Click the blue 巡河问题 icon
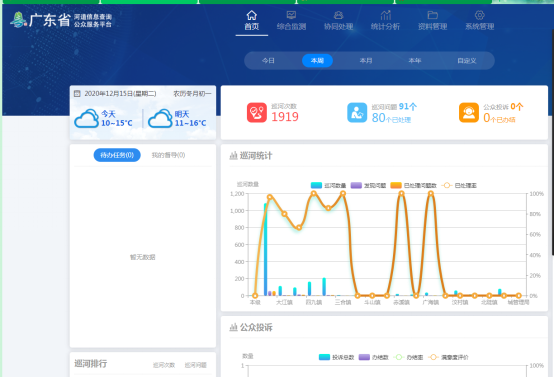This screenshot has width=554, height=377. [x=357, y=113]
